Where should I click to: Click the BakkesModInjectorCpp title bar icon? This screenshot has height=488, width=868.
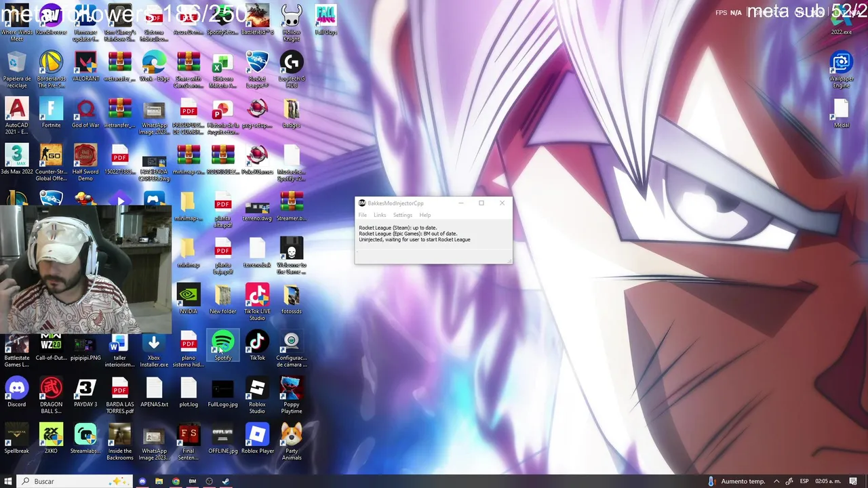(x=362, y=203)
